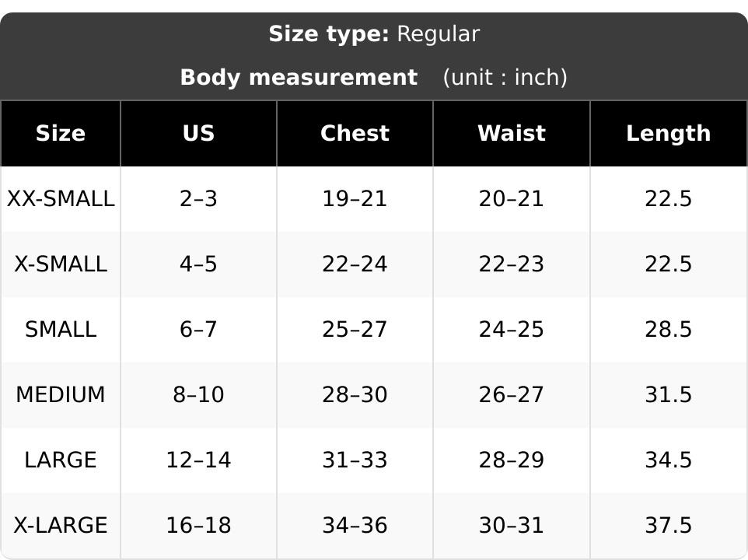Click the Body measurement title text

(x=299, y=77)
